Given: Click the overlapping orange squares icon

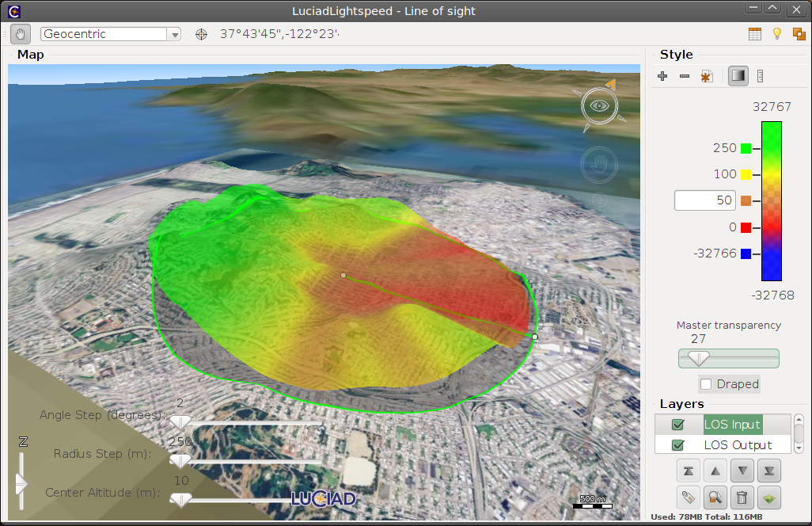Looking at the screenshot, I should pyautogui.click(x=799, y=34).
